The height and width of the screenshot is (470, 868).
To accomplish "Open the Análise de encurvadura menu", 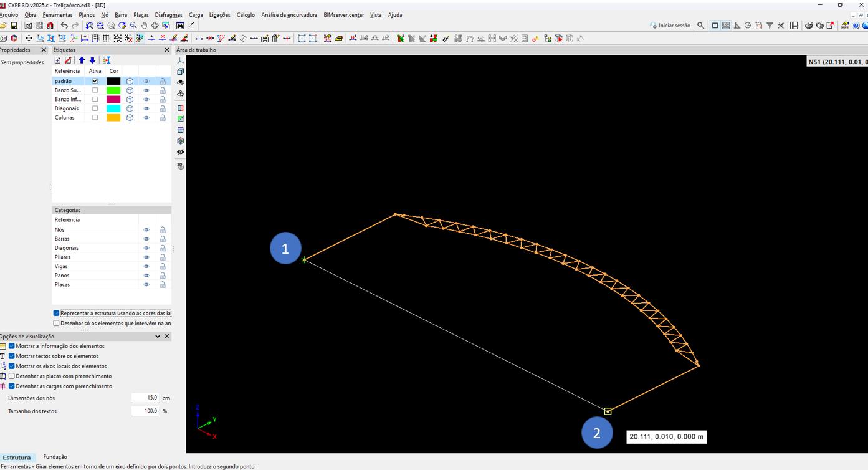I will click(289, 15).
